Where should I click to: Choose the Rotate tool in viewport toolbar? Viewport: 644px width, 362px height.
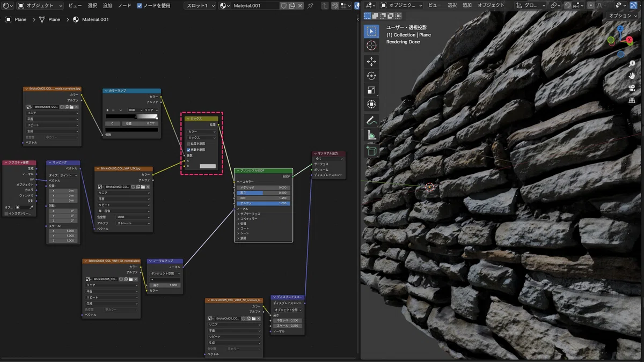pyautogui.click(x=371, y=76)
